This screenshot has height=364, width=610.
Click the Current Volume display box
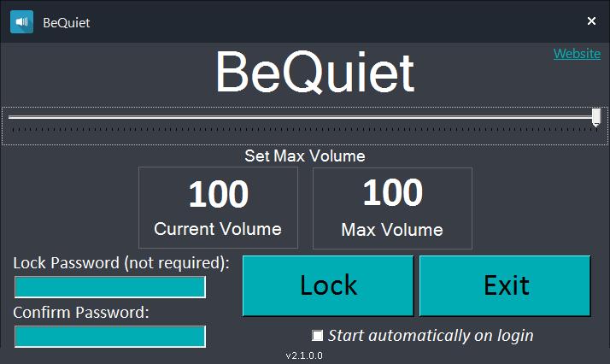[218, 208]
